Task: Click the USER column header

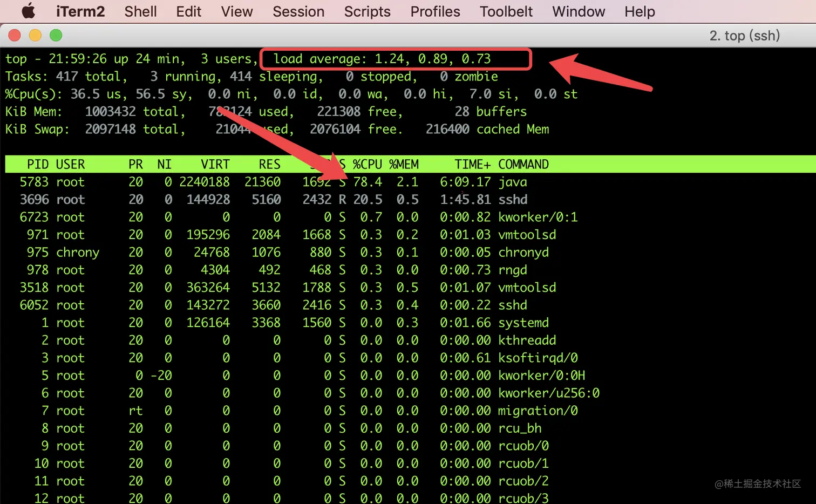Action: 71,165
